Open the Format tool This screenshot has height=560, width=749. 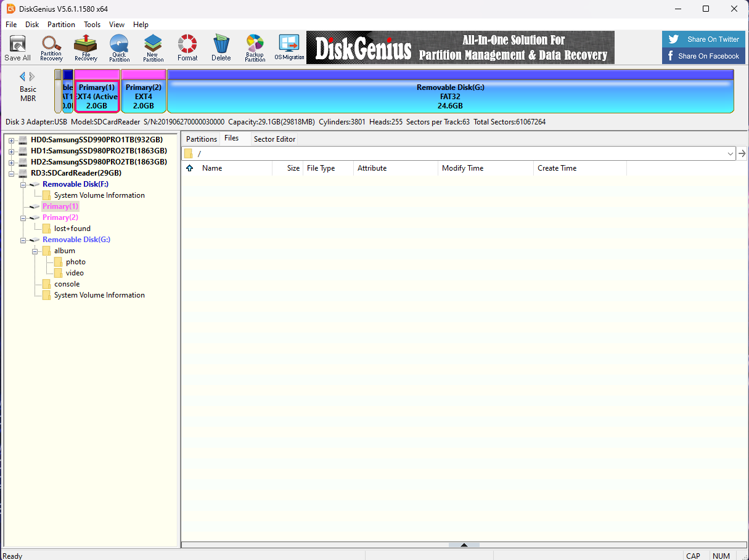(187, 47)
